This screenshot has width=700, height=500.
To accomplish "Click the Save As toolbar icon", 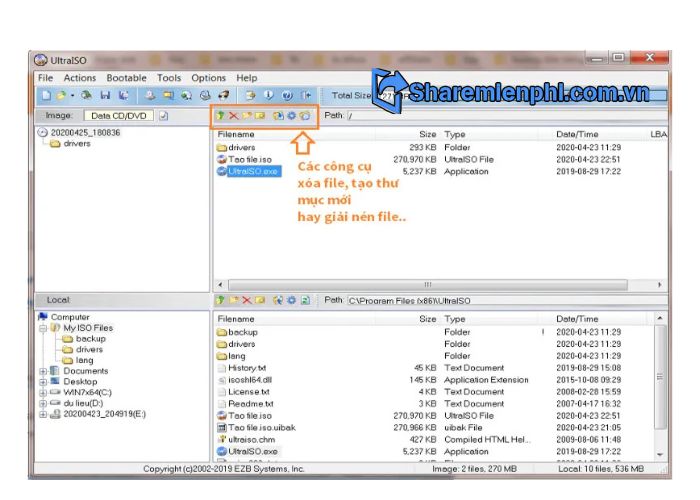I will pos(124,95).
